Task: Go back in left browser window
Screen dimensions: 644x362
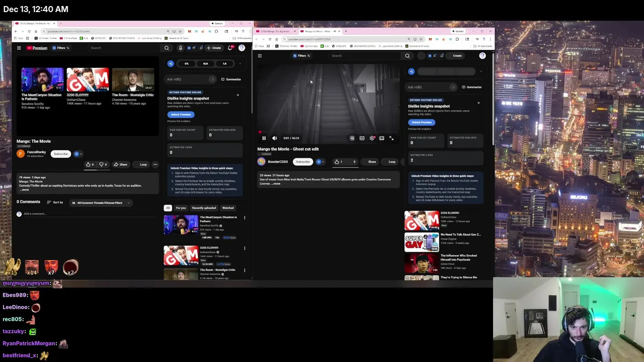Action: click(x=16, y=31)
